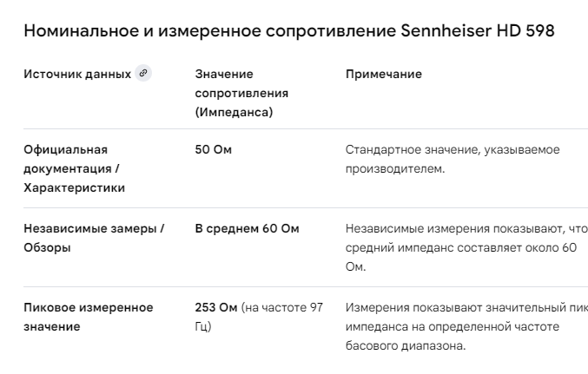Screen dimensions: 588x374
Task: Select the Пиковое измеренное значение row label
Action: coord(88,317)
